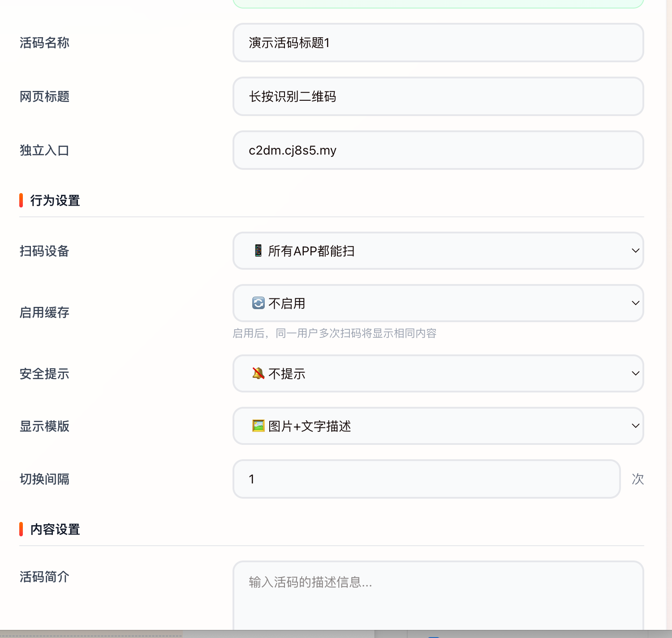Click the 启用缓存 label
The image size is (672, 638).
(x=44, y=312)
